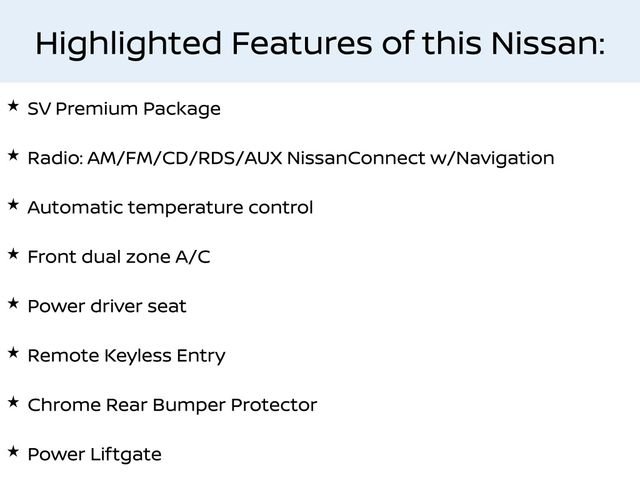Select the Chrome Rear Bumper Protector text
The width and height of the screenshot is (640, 480).
(x=172, y=406)
